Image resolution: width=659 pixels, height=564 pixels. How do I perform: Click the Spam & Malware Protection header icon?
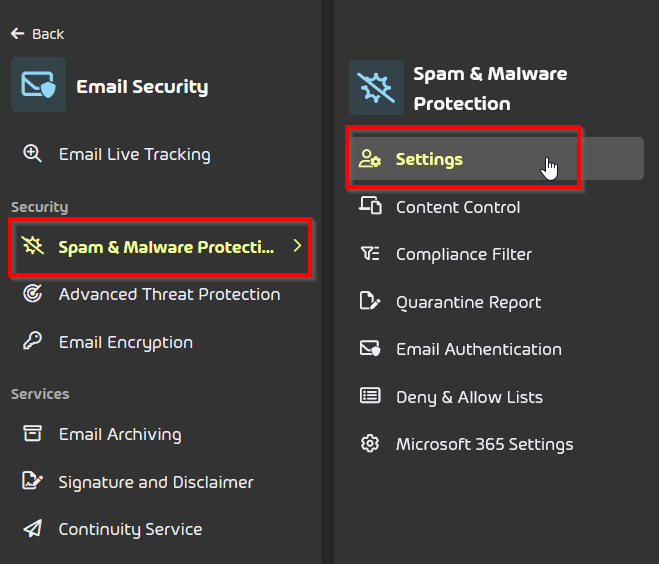tap(376, 87)
